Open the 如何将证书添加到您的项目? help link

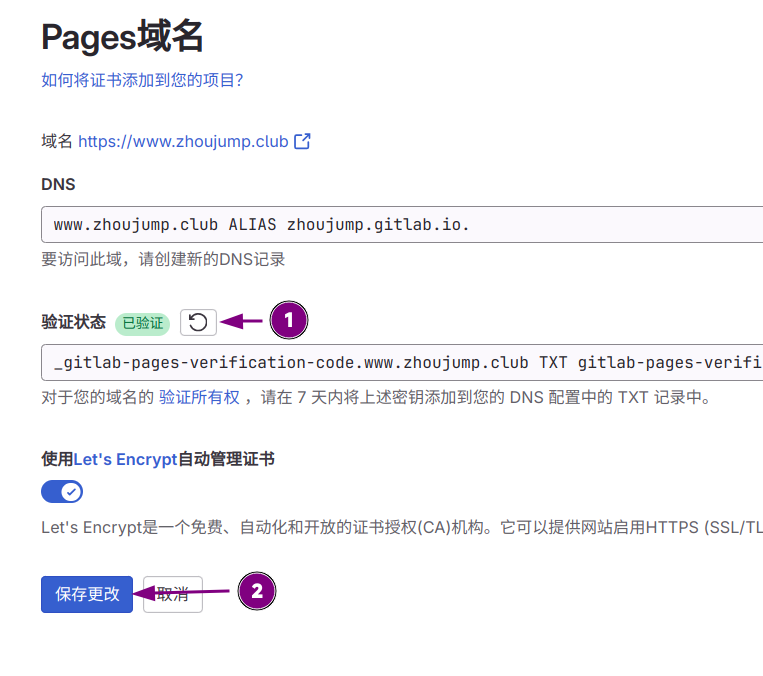142,80
